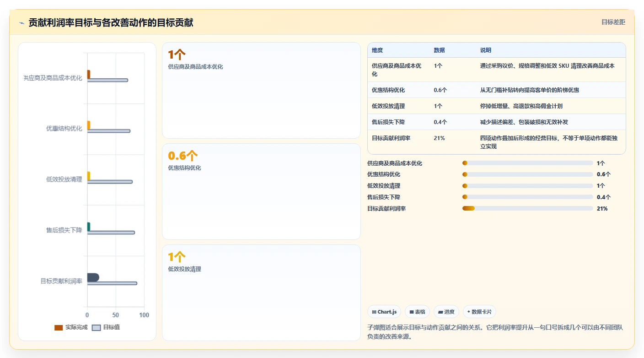The height and width of the screenshot is (358, 644).
Task: Click the 优惠结构优化 chart axis label
Action: 64,129
